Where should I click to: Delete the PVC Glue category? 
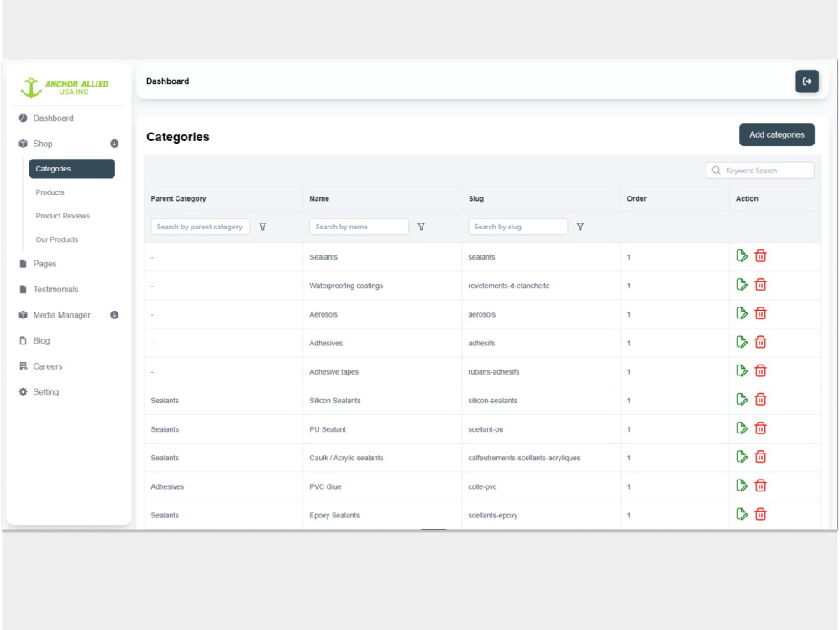coord(760,486)
